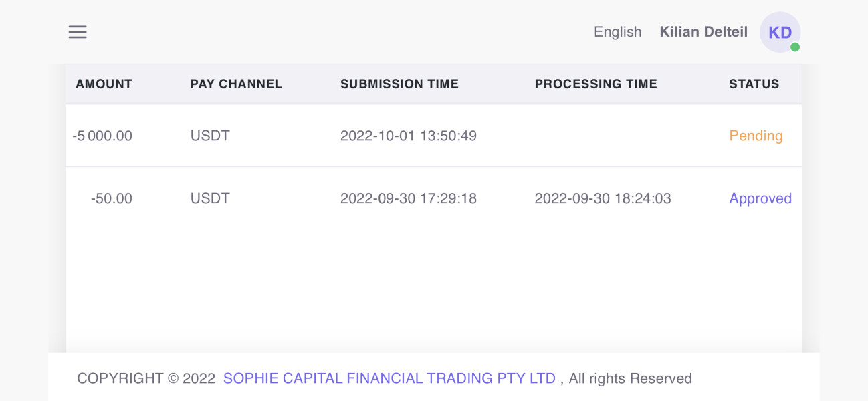Click USDT in the approved row
The height and width of the screenshot is (401, 868).
pyautogui.click(x=210, y=198)
